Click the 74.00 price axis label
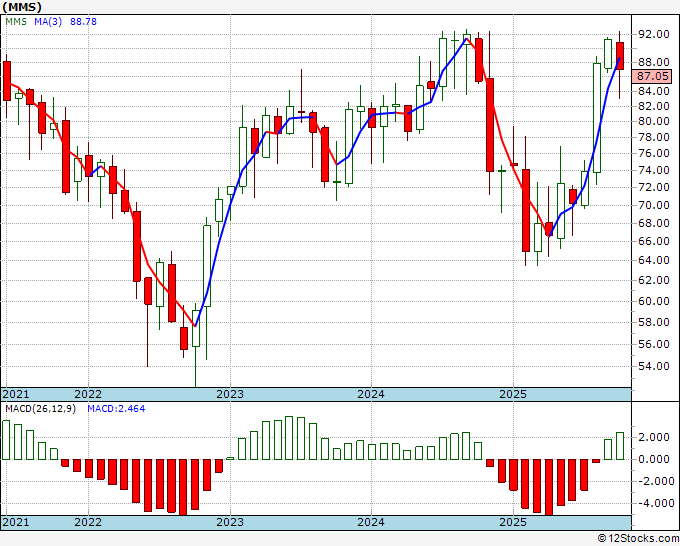680x546 pixels. click(x=653, y=170)
